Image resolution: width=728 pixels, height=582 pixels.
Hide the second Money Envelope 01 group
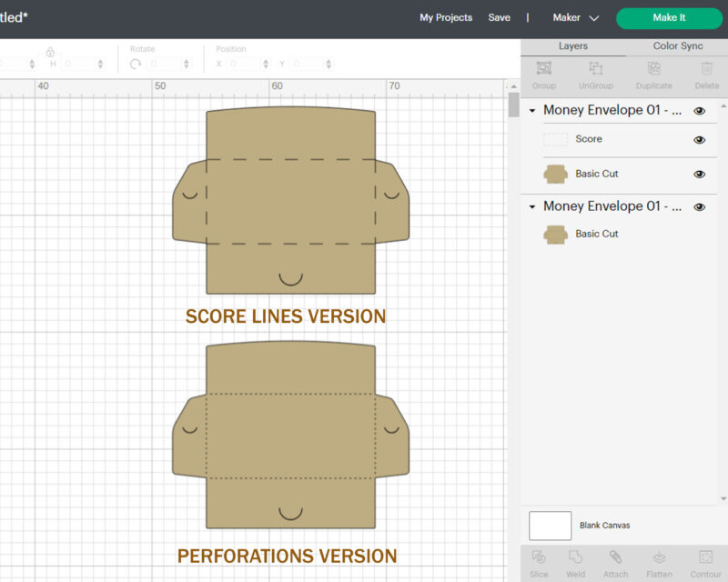tap(699, 207)
